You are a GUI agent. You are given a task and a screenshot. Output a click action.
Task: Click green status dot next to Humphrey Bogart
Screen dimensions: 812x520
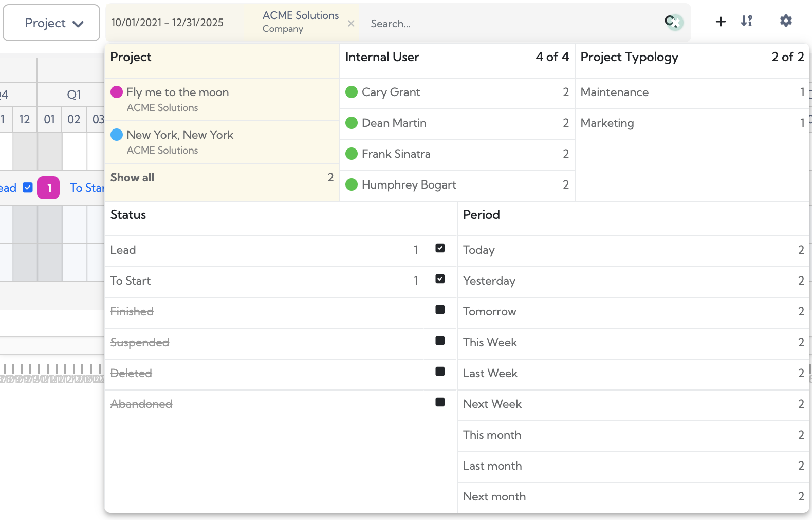pyautogui.click(x=352, y=184)
